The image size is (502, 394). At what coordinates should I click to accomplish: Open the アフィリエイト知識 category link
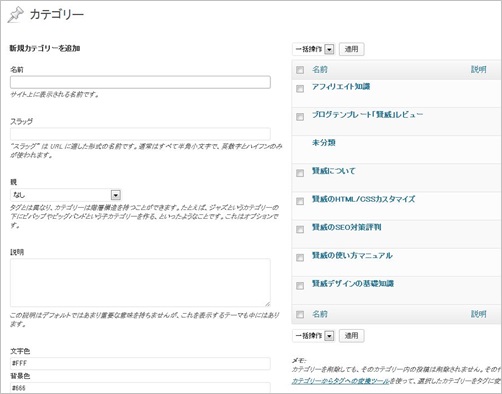coord(341,87)
